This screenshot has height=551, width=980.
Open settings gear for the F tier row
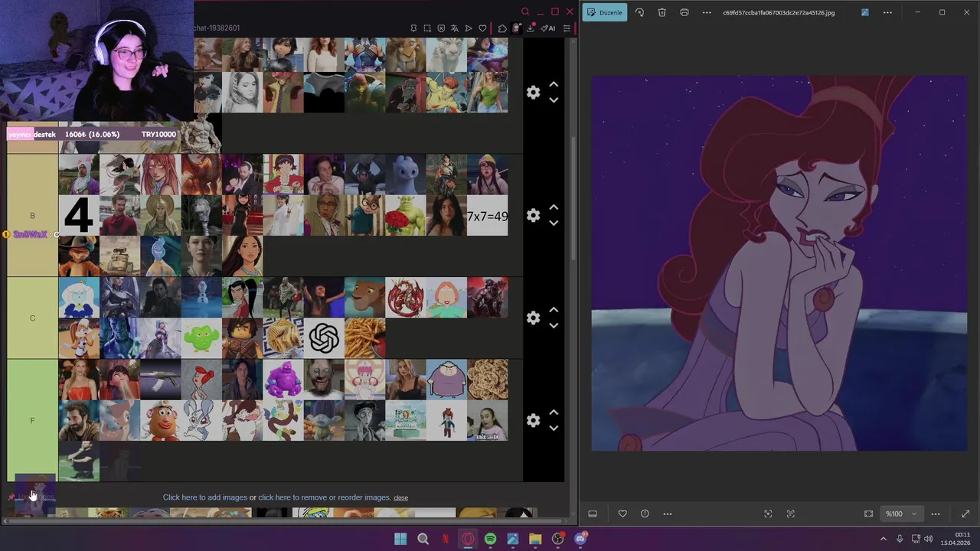pos(534,420)
